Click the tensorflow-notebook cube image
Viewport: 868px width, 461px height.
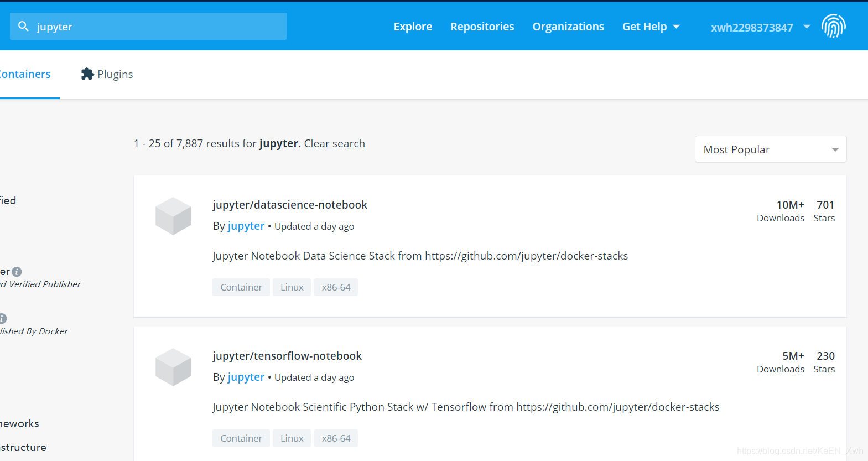pos(173,367)
